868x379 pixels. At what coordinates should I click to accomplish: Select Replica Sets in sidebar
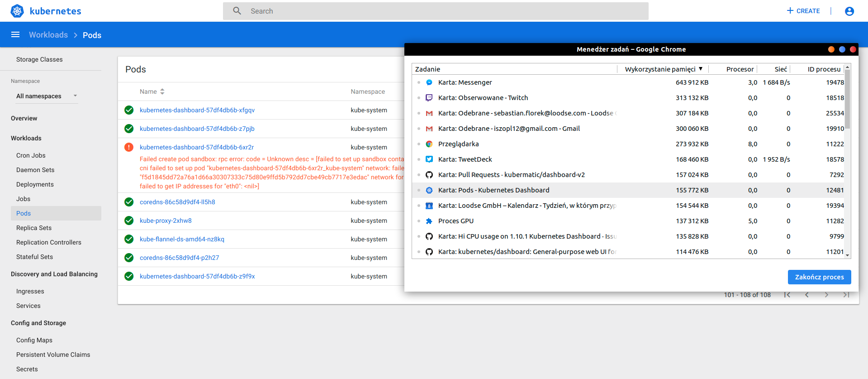click(34, 228)
